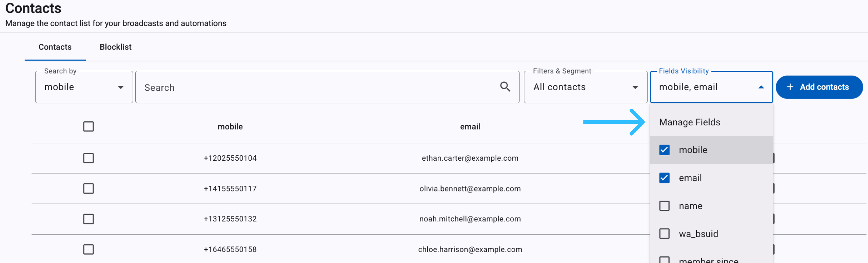Select the ethan.carter contact row checkbox

pyautogui.click(x=88, y=158)
